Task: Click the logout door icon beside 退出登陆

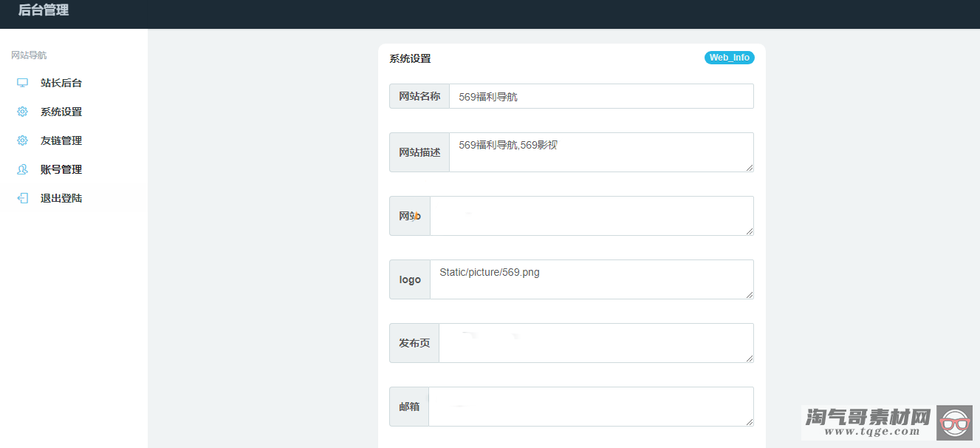Action: point(21,197)
